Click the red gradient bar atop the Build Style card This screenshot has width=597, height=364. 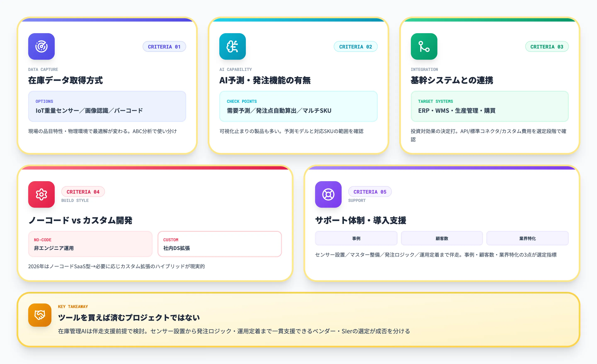pos(155,167)
